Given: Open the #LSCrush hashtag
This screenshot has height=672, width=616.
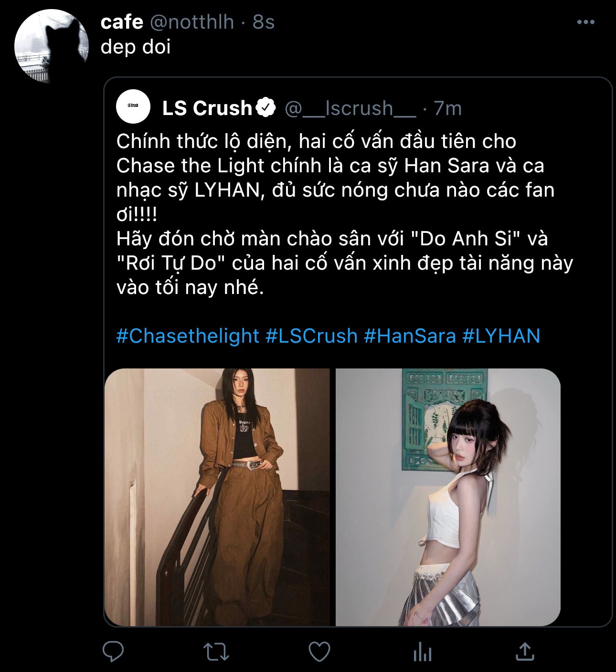Looking at the screenshot, I should click(311, 336).
